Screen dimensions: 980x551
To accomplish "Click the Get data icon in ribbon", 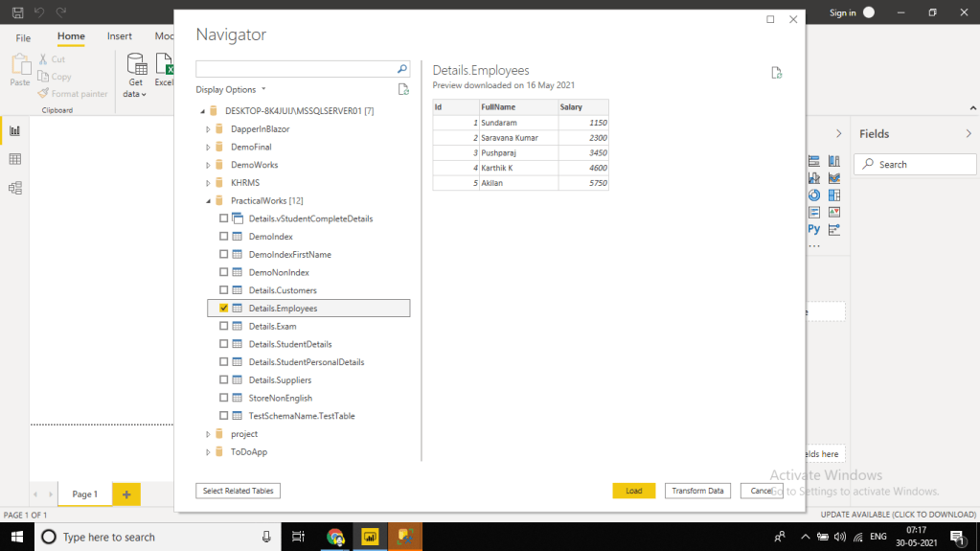I will (x=136, y=66).
